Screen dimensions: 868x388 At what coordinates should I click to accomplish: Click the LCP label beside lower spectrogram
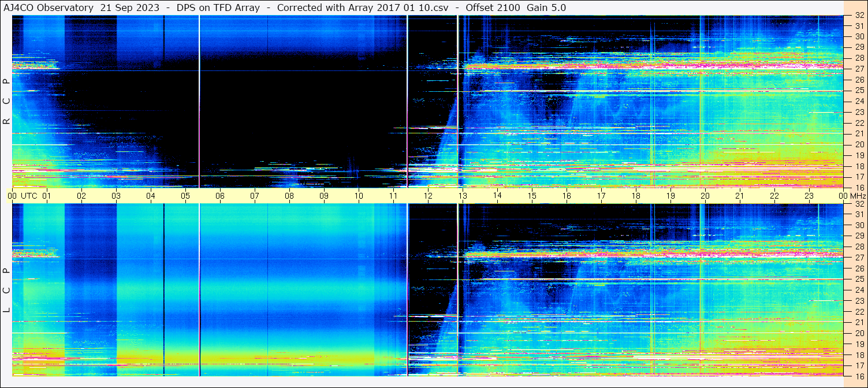[6, 290]
